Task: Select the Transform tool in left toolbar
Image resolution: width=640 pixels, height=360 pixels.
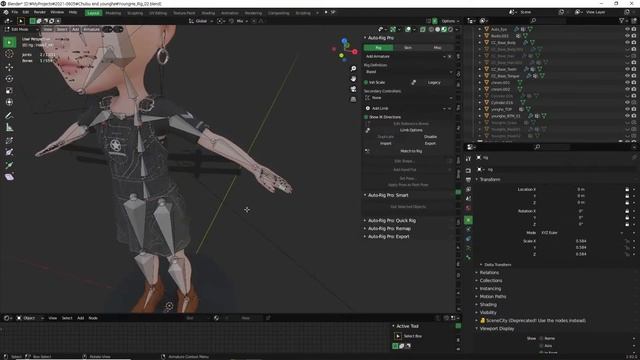Action: [x=9, y=102]
